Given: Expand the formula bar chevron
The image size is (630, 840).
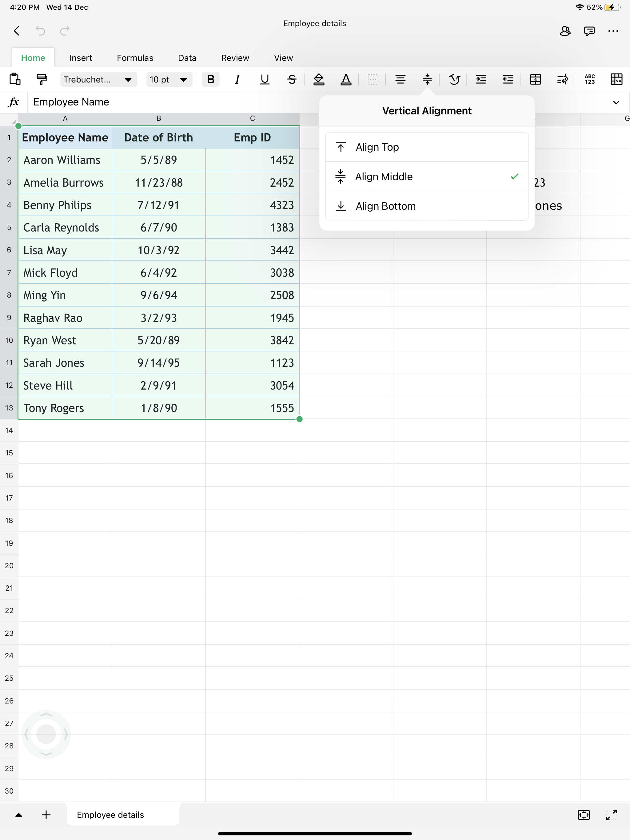Looking at the screenshot, I should (616, 102).
